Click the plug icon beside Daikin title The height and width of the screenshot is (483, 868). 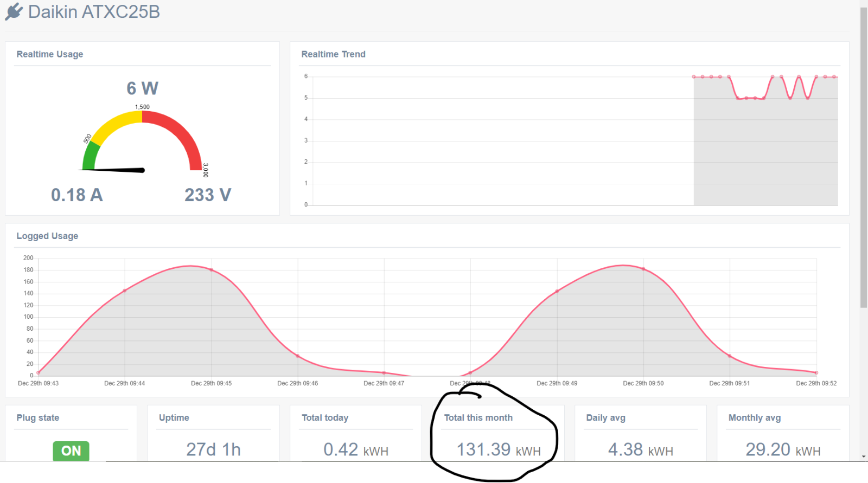(x=14, y=11)
